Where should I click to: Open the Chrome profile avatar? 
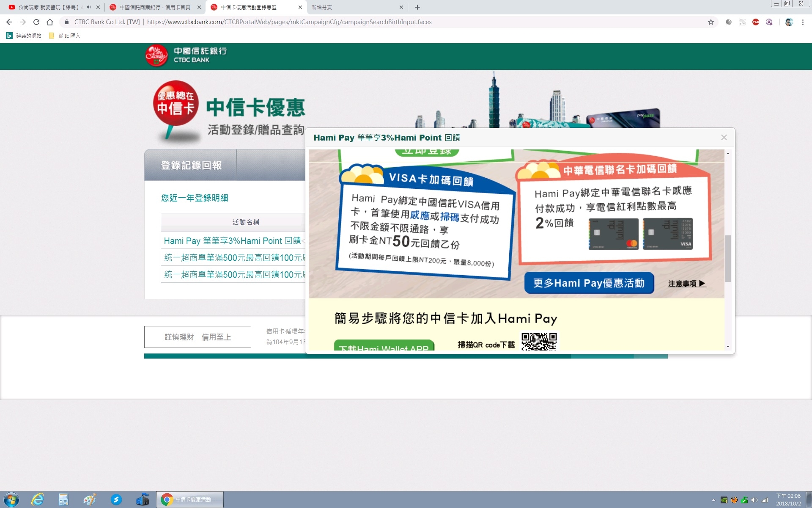(789, 22)
